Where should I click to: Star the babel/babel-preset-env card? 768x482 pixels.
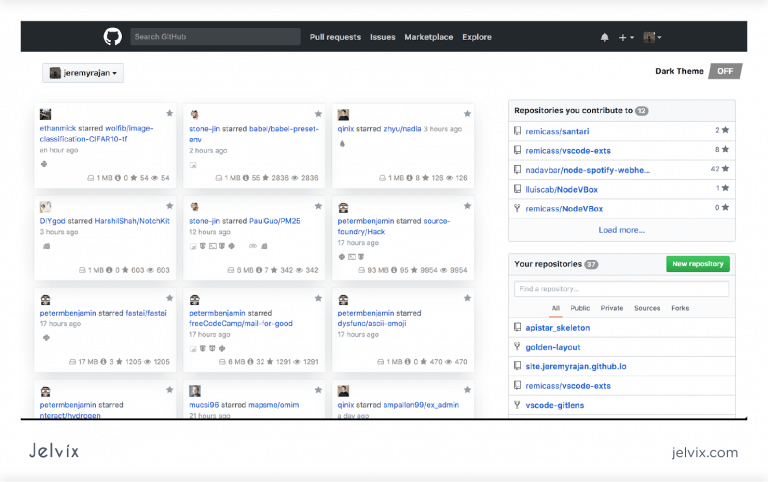point(318,114)
